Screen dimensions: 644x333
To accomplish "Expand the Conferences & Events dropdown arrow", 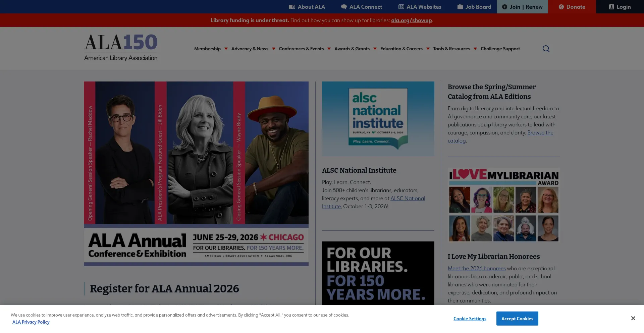I will coord(329,49).
